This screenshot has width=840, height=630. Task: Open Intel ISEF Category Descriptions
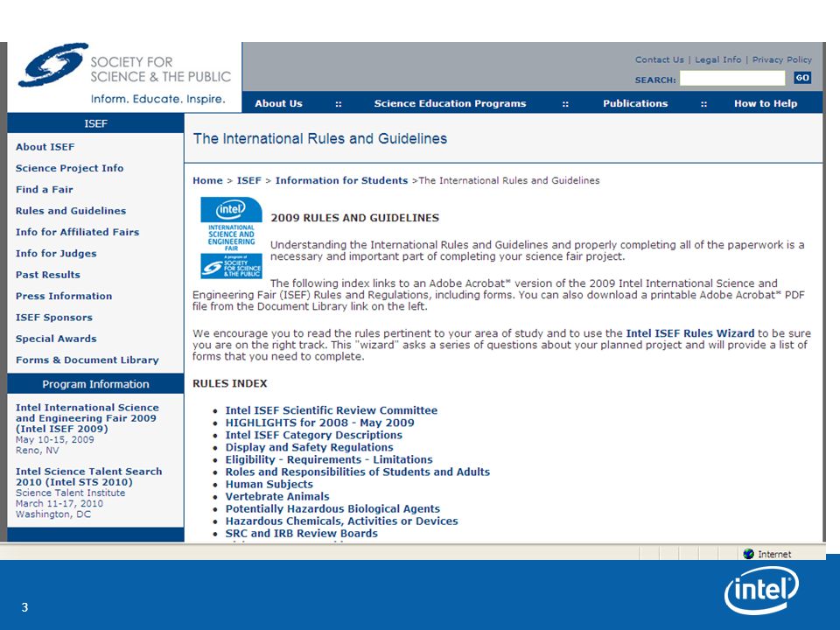click(x=314, y=435)
